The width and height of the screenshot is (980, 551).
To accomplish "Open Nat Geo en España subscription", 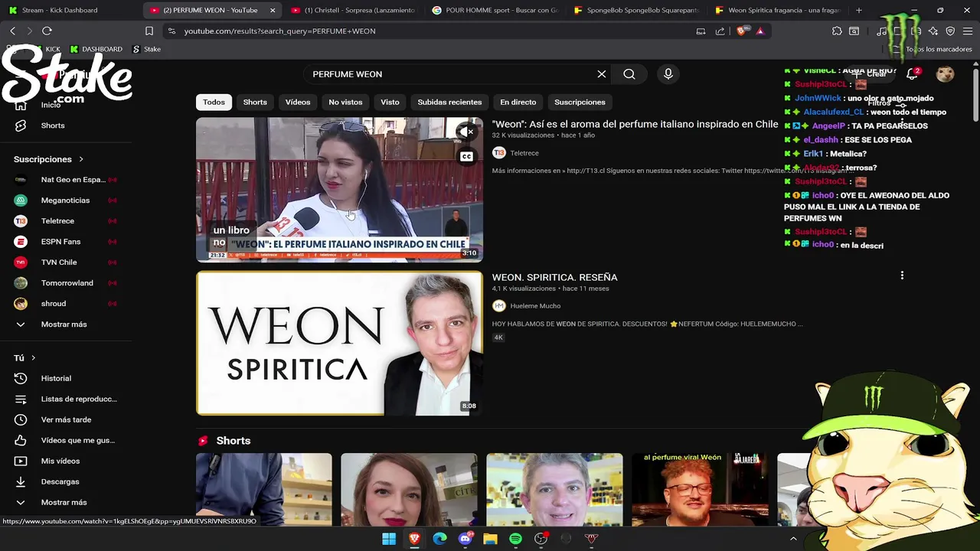I will click(66, 180).
